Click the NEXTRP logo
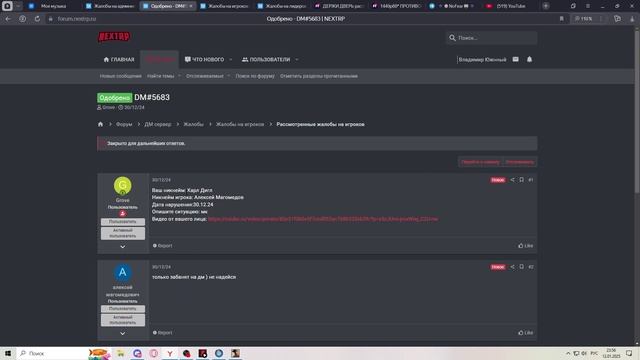This screenshot has width=640, height=360. pos(114,37)
